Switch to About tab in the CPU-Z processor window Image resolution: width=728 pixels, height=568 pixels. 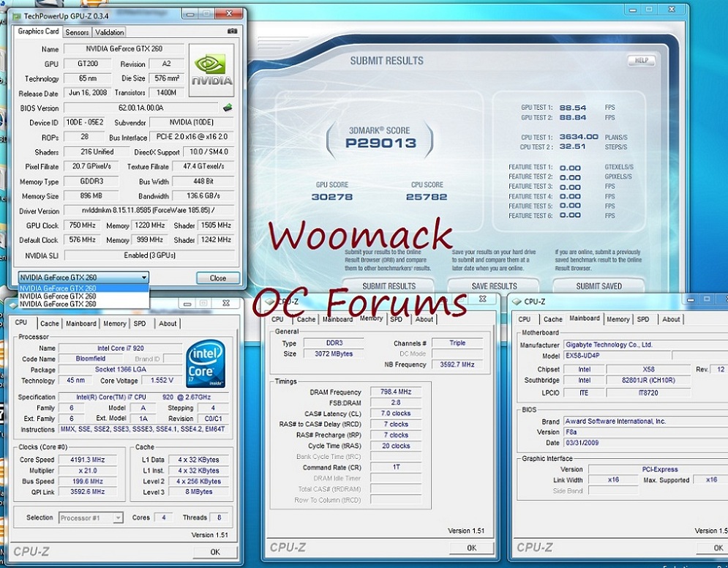(168, 324)
